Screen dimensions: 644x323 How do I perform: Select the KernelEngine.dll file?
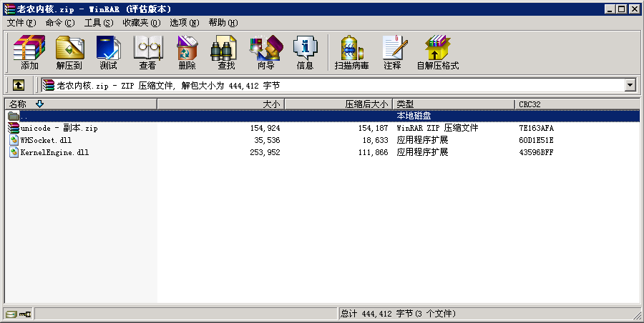pos(54,152)
